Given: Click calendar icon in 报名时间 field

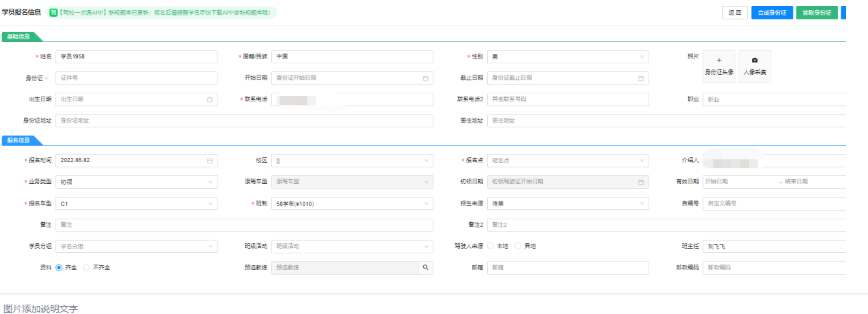Looking at the screenshot, I should tap(209, 161).
